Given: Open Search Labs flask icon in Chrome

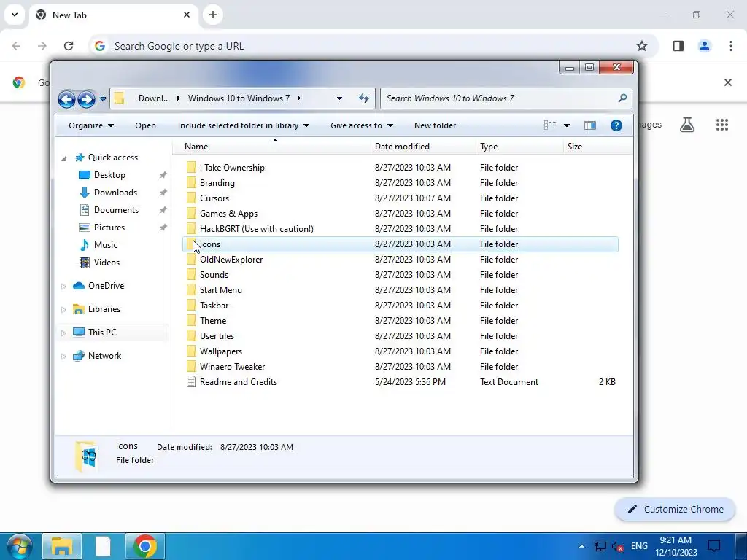Looking at the screenshot, I should pos(687,125).
